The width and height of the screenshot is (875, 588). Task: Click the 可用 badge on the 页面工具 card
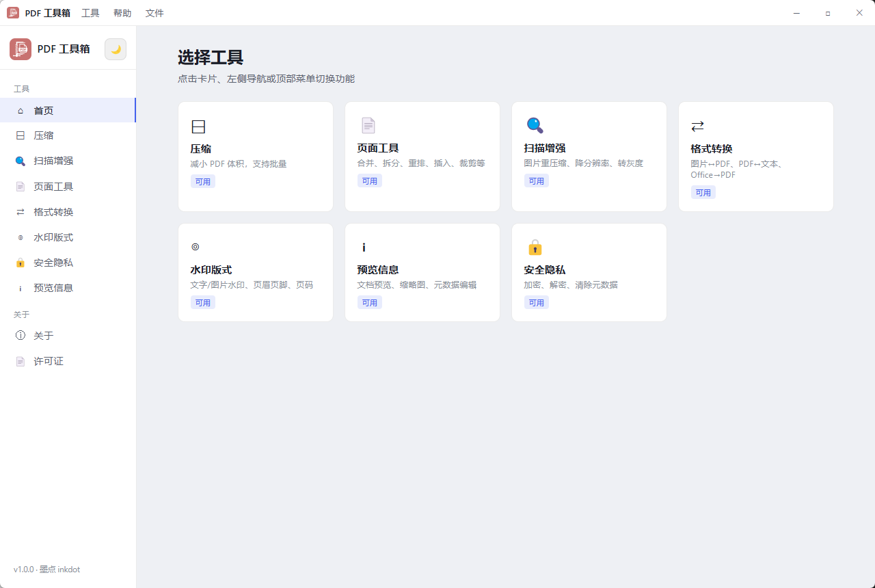370,181
